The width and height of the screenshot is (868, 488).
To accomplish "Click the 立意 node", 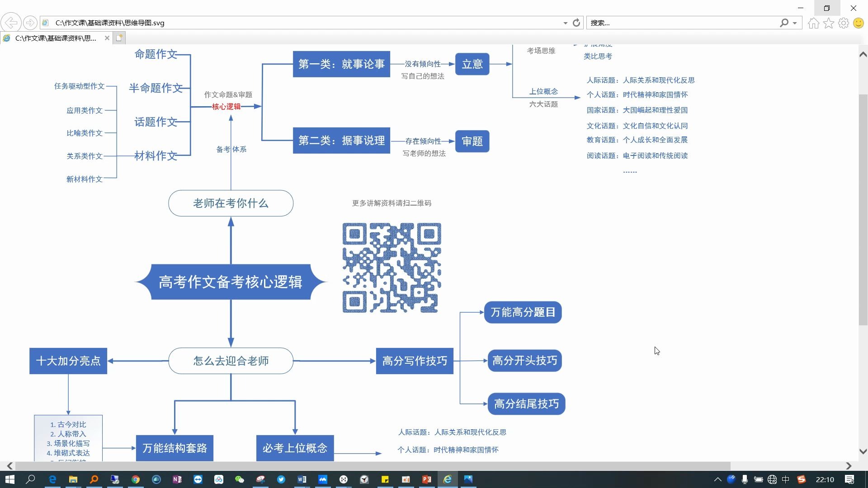I will [472, 64].
